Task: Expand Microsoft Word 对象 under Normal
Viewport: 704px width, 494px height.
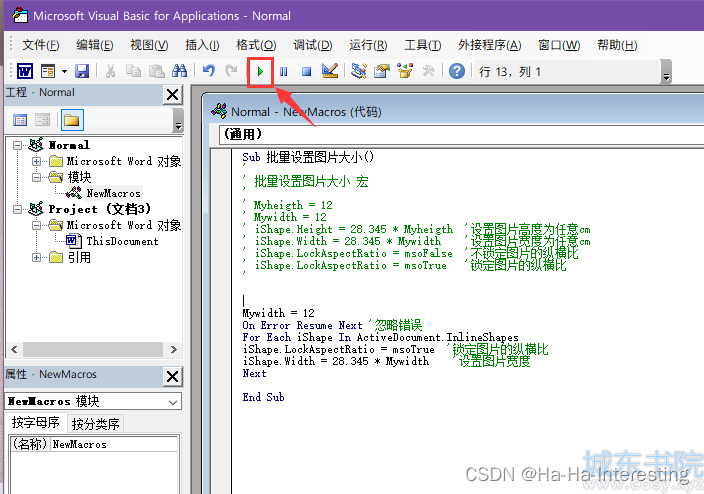Action: 36,161
